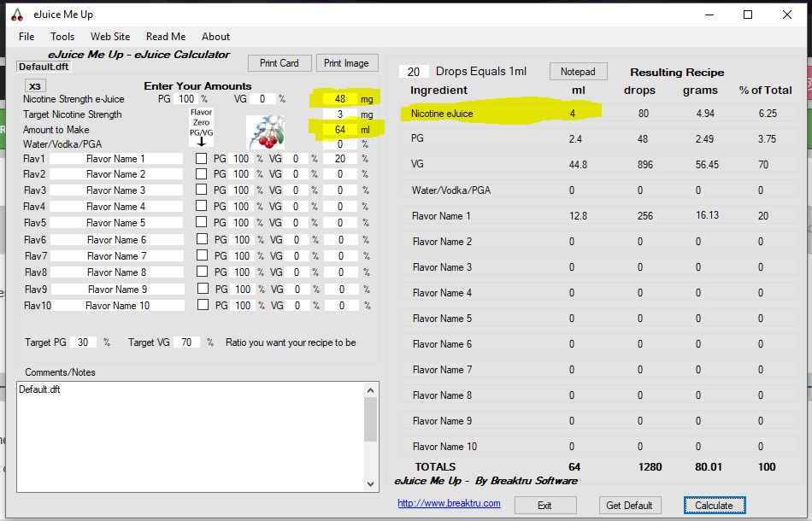The image size is (812, 521).
Task: Check the Flav3 flavor checkbox
Action: [202, 190]
